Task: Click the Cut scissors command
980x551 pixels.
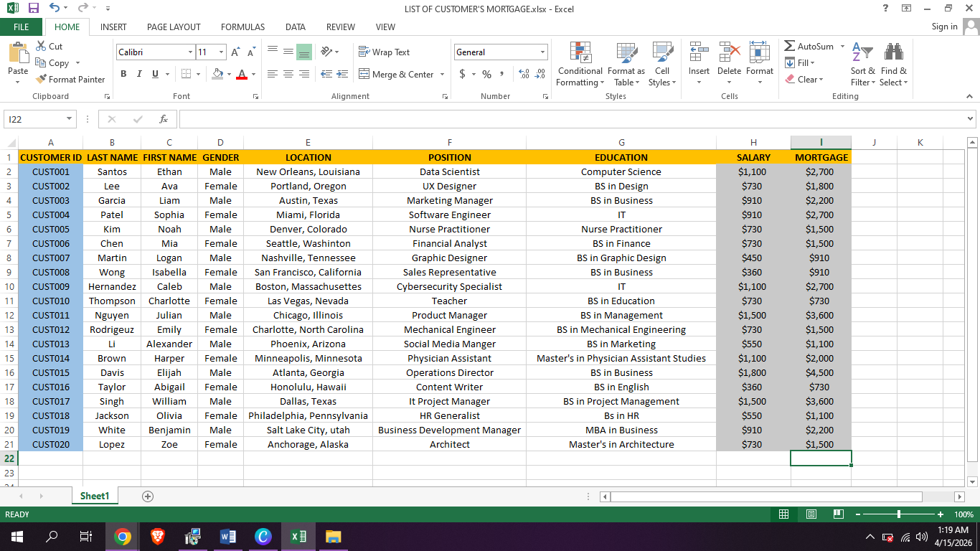Action: point(49,47)
